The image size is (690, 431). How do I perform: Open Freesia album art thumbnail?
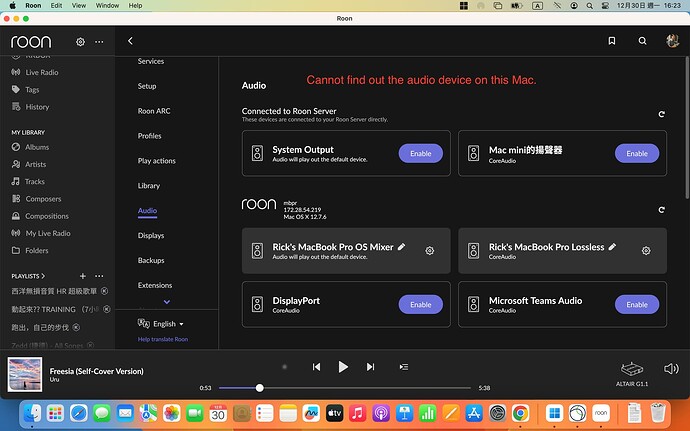pyautogui.click(x=25, y=374)
